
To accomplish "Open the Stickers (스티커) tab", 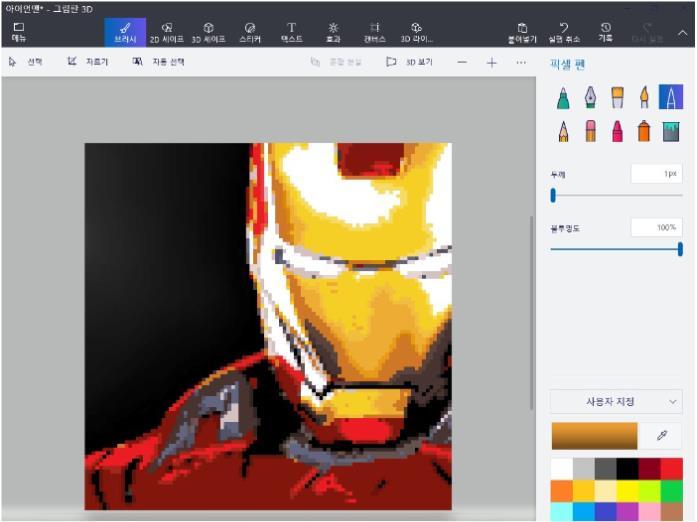I will 250,32.
